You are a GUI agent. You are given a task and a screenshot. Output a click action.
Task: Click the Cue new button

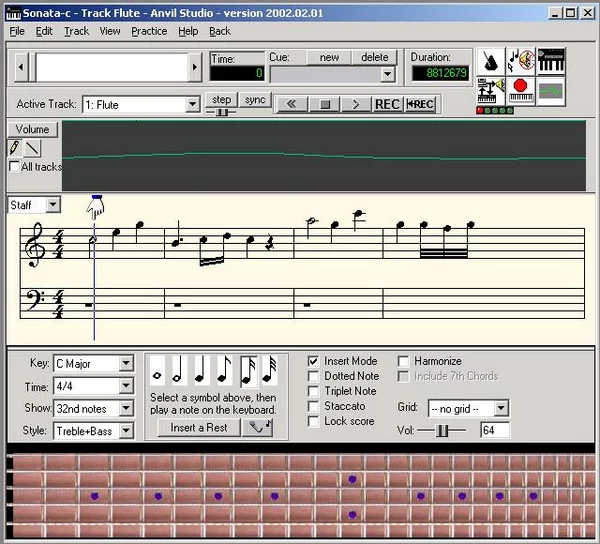pos(329,57)
